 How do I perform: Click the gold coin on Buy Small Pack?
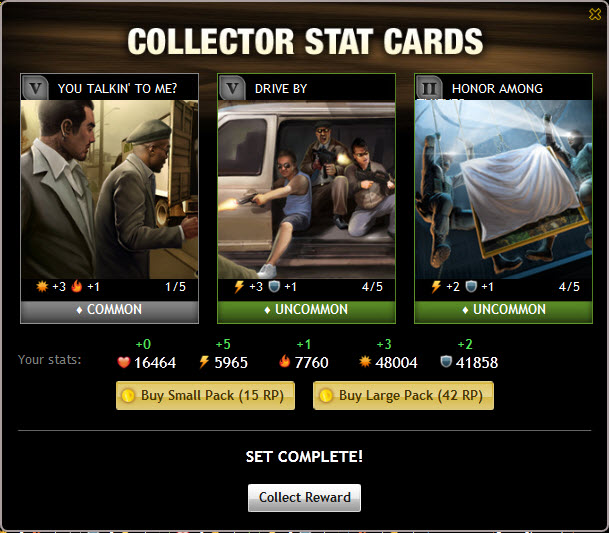coord(128,396)
